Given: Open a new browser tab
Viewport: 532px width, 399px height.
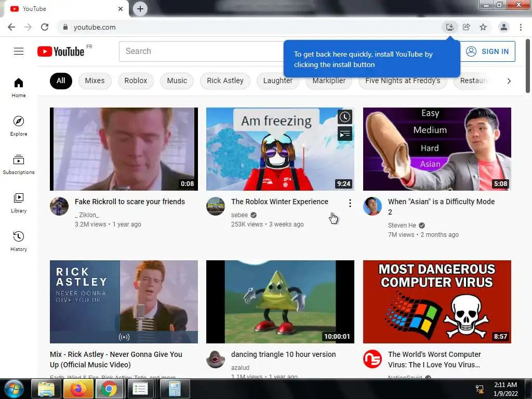Looking at the screenshot, I should pos(140,9).
